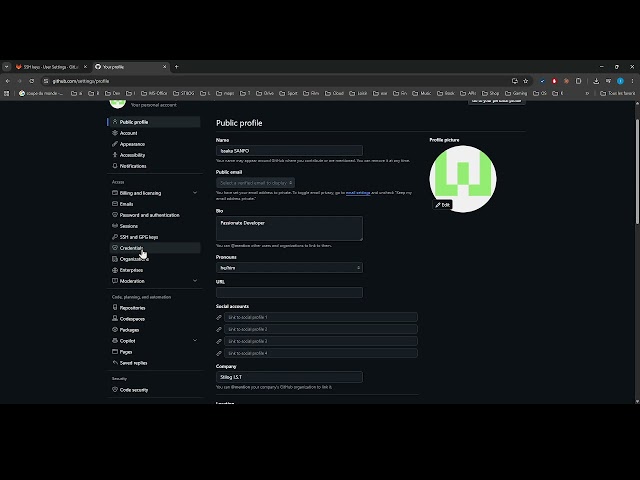This screenshot has height=480, width=640.
Task: Click the reply arrow icon beside Saved replies
Action: pyautogui.click(x=115, y=362)
